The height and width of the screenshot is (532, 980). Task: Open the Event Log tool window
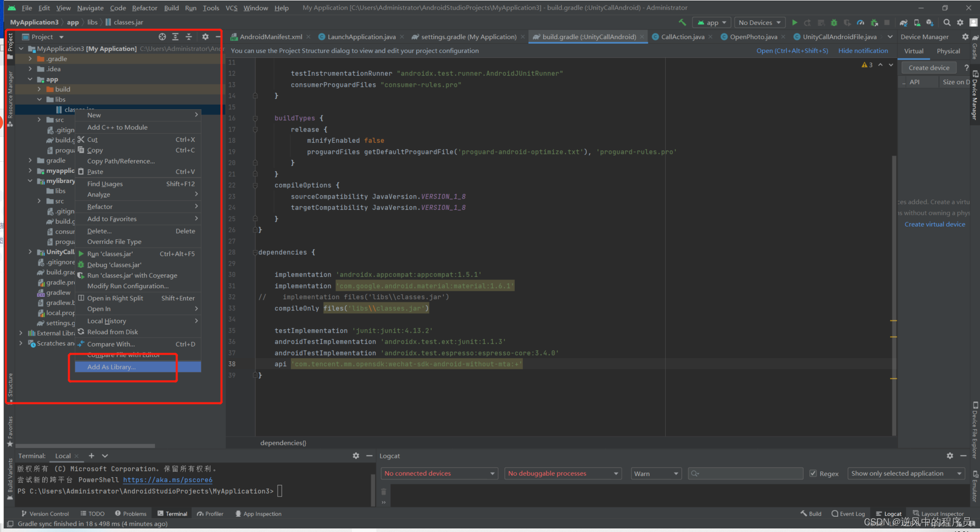[848, 514]
